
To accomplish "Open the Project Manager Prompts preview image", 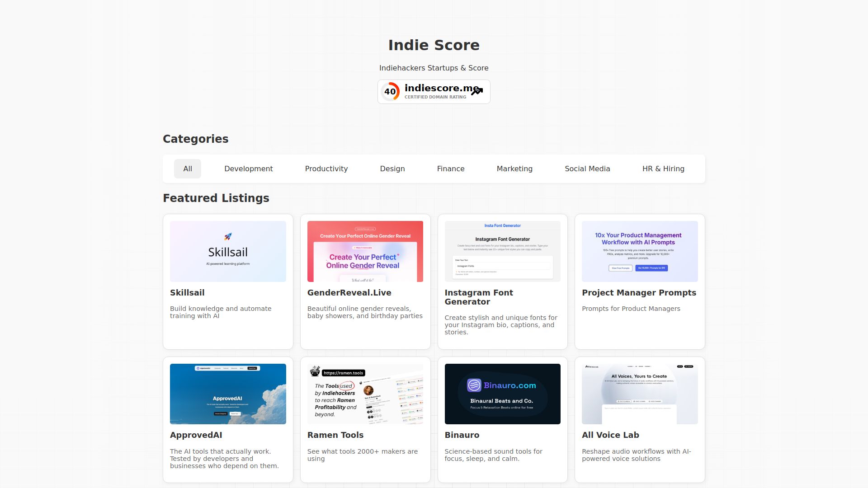I will click(x=639, y=251).
